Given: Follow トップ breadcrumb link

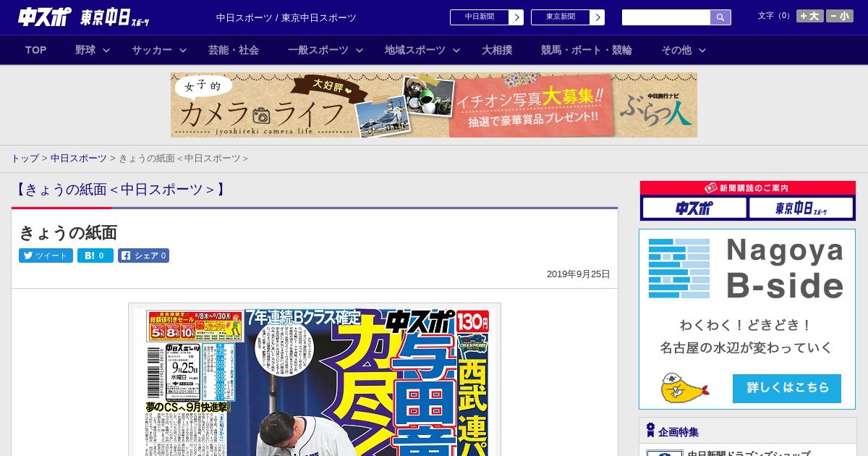Looking at the screenshot, I should tap(25, 158).
